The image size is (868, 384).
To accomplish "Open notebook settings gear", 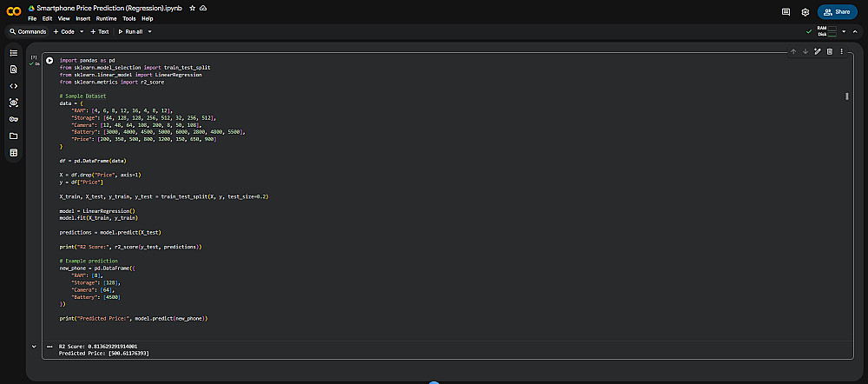I will [x=806, y=12].
